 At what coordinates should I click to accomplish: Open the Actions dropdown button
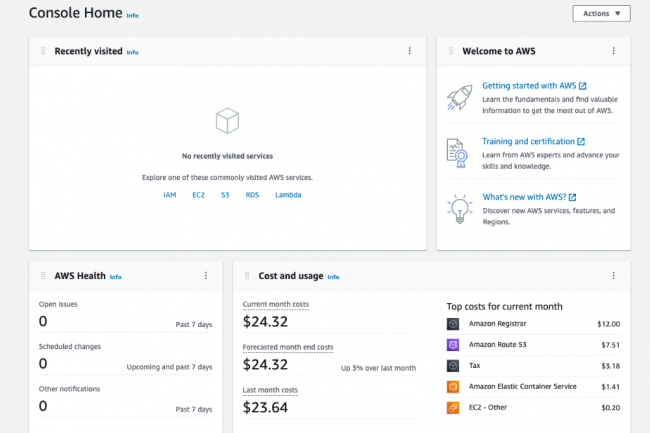coord(601,14)
